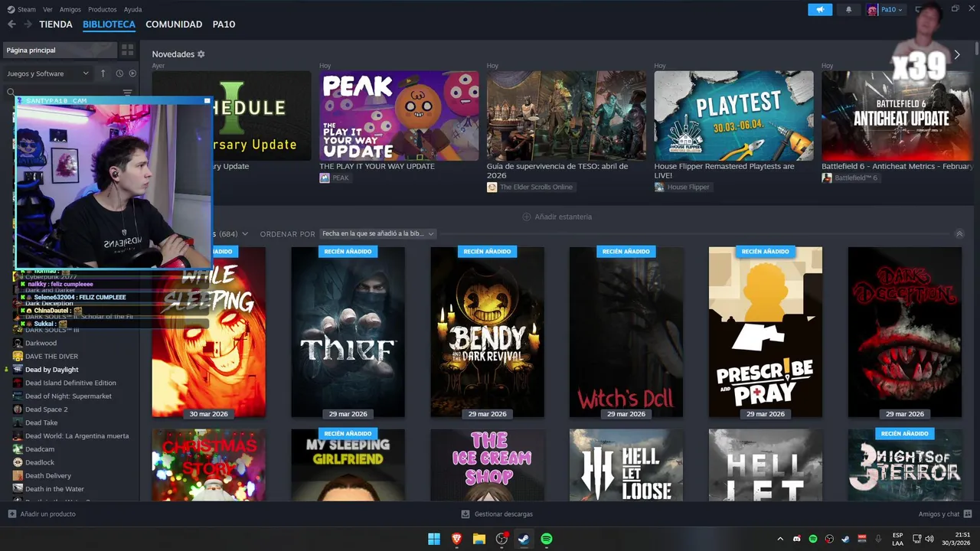
Task: Toggle the ready-to-play filter icon
Action: (x=132, y=73)
